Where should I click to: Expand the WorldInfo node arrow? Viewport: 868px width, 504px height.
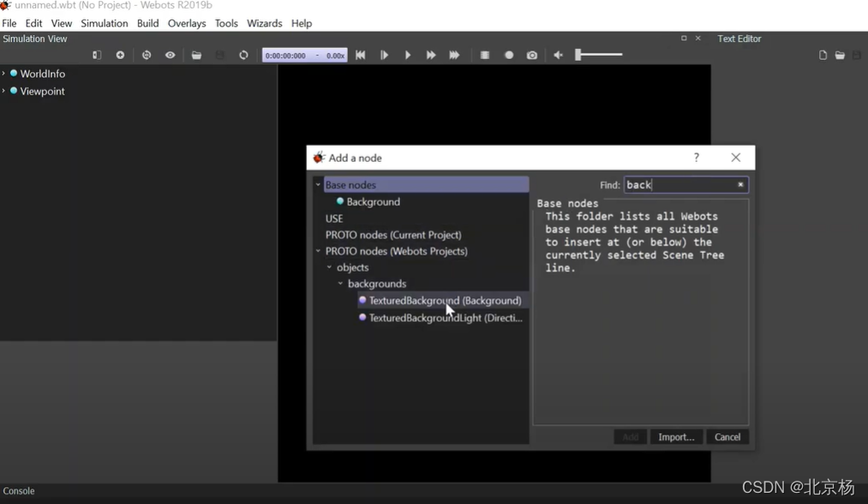tap(3, 73)
